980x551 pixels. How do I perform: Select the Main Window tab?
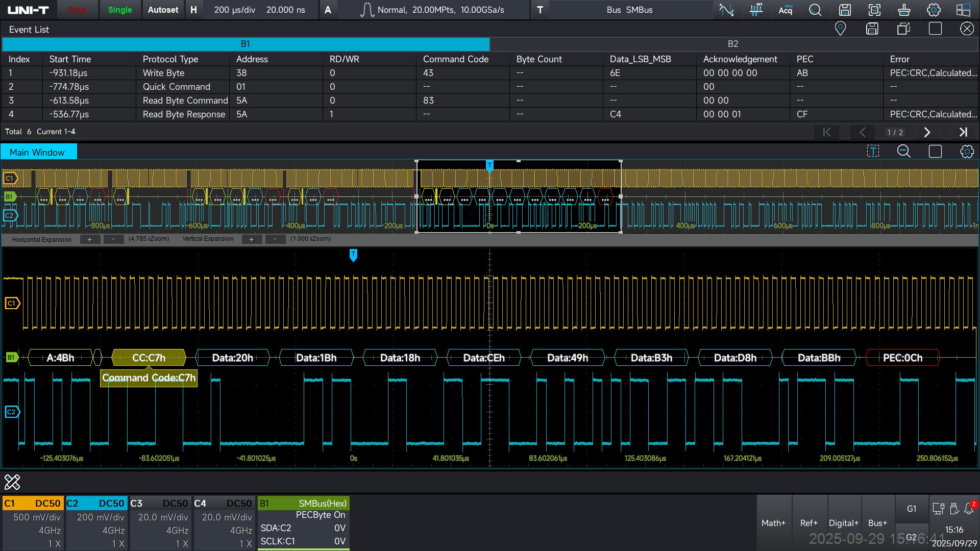point(37,152)
